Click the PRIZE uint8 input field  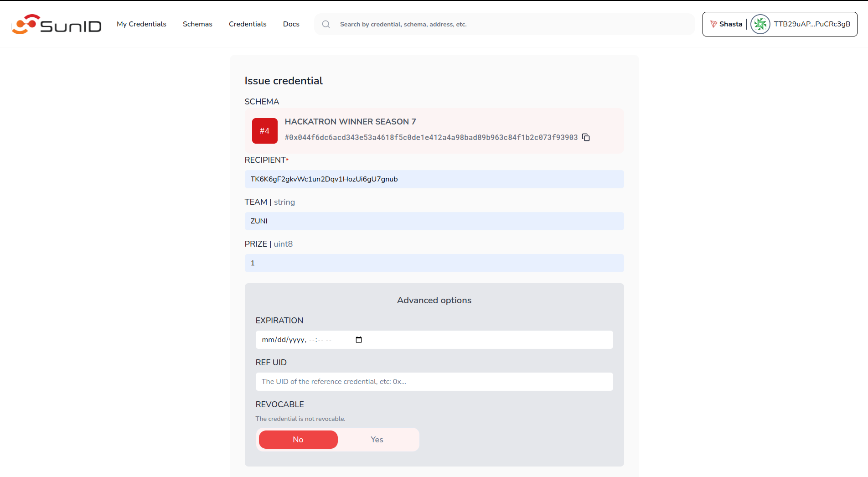(x=434, y=263)
